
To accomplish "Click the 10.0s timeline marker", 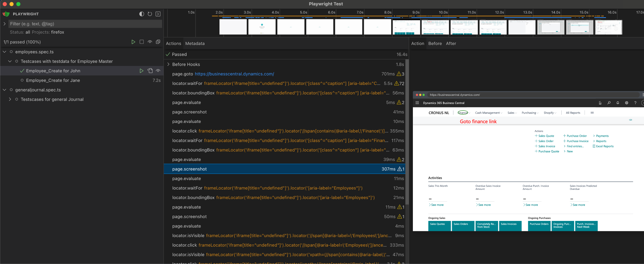I will [x=443, y=12].
